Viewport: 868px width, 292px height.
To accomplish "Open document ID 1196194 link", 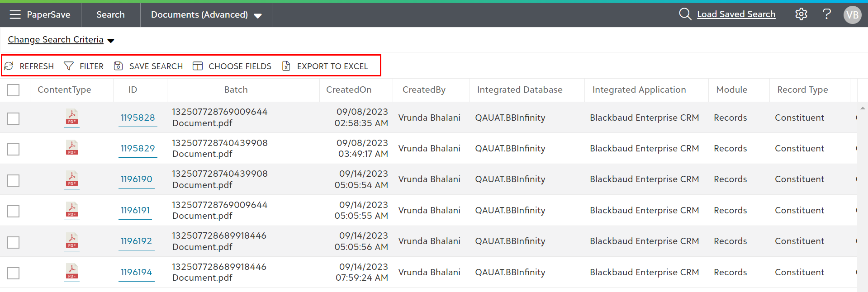I will (x=136, y=272).
